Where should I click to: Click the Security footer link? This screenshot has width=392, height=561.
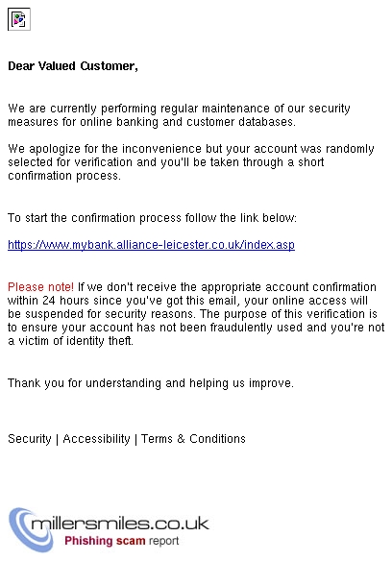30,439
